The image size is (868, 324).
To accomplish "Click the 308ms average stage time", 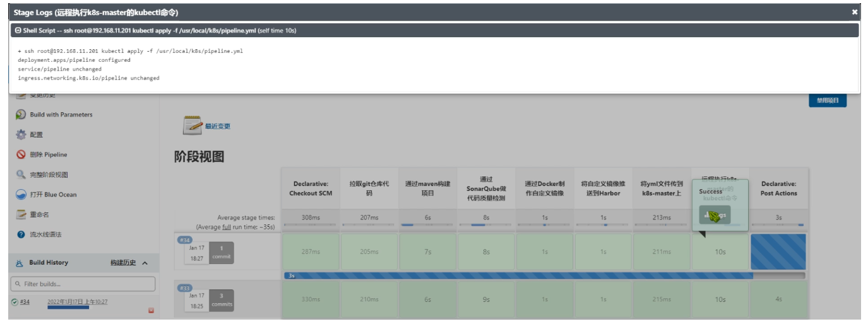I will click(311, 217).
